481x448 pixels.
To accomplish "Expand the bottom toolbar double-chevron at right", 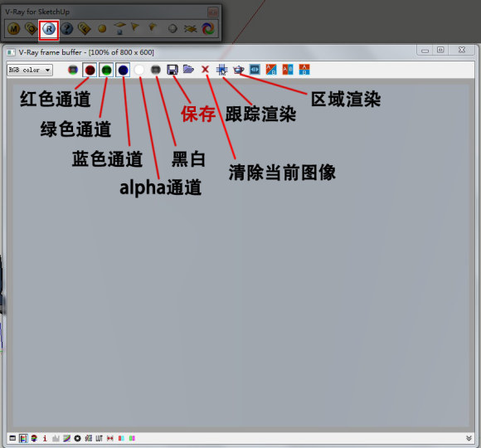I will click(x=469, y=438).
